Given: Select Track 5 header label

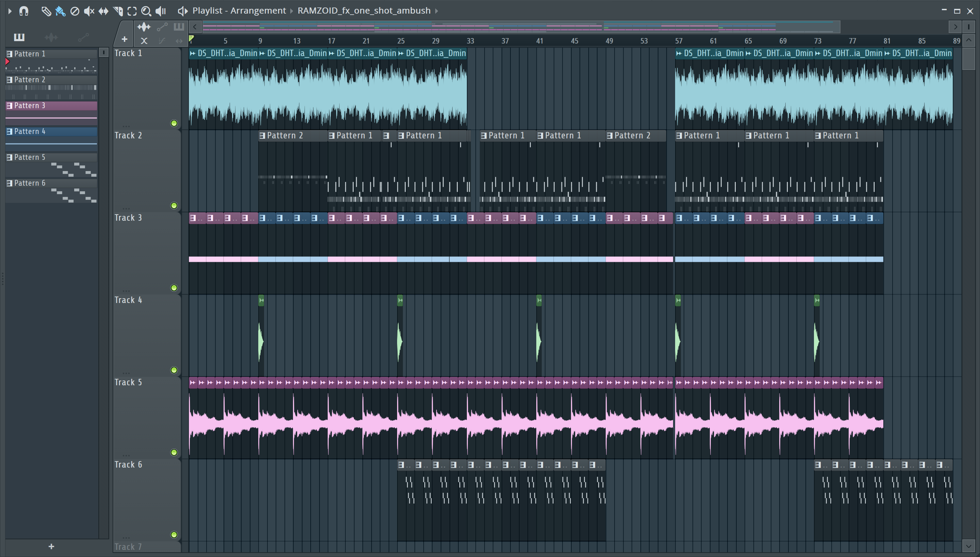Looking at the screenshot, I should (128, 383).
